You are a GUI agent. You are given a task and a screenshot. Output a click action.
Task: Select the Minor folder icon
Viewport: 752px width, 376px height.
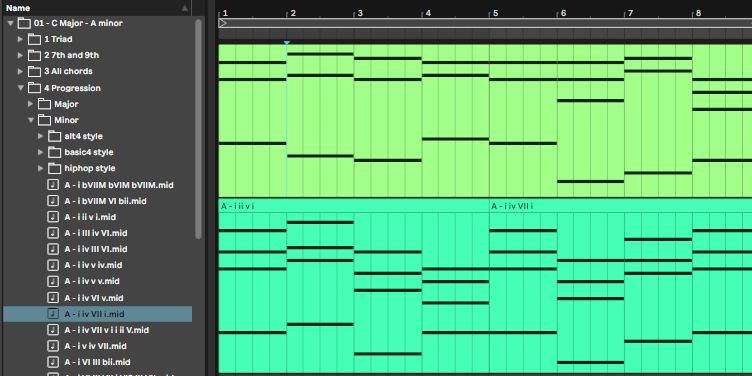(44, 120)
